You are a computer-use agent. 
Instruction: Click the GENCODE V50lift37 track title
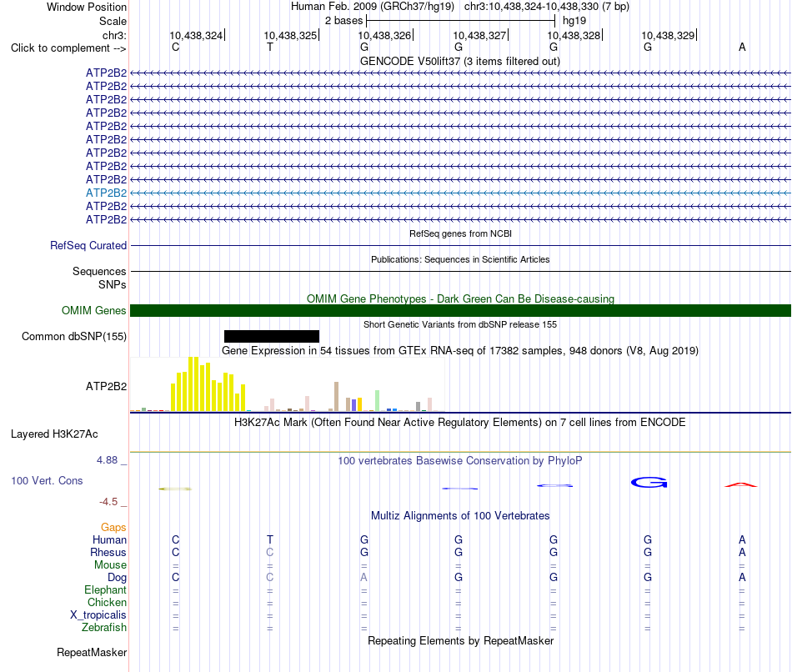[460, 61]
